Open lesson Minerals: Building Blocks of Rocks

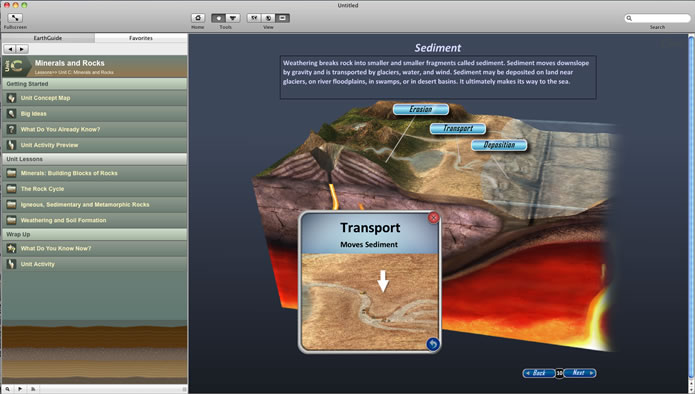(x=94, y=173)
